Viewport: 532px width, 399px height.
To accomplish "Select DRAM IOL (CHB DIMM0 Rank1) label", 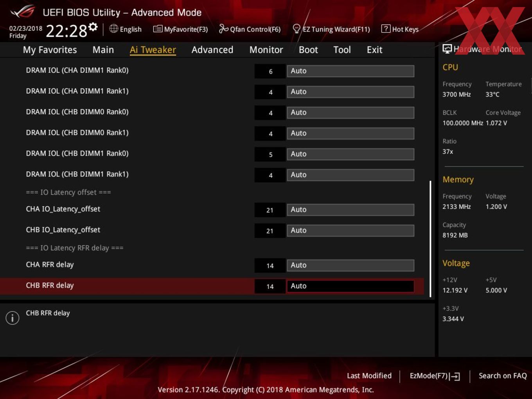I will [x=77, y=133].
